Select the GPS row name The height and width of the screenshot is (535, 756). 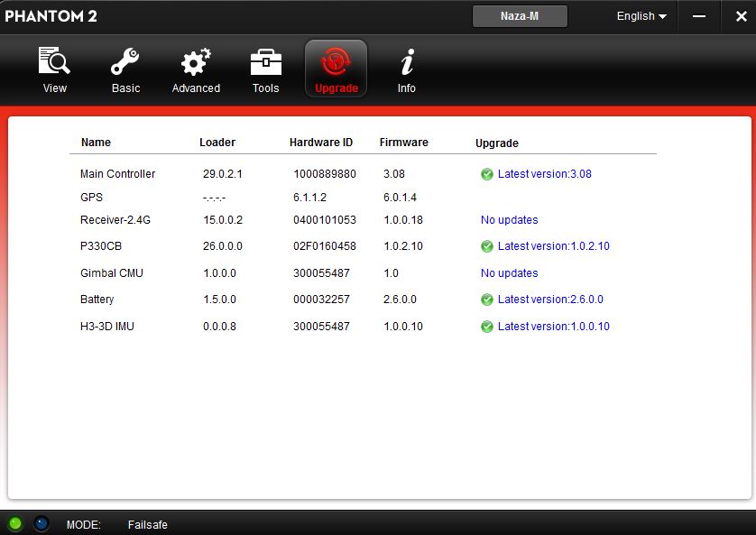pos(91,198)
